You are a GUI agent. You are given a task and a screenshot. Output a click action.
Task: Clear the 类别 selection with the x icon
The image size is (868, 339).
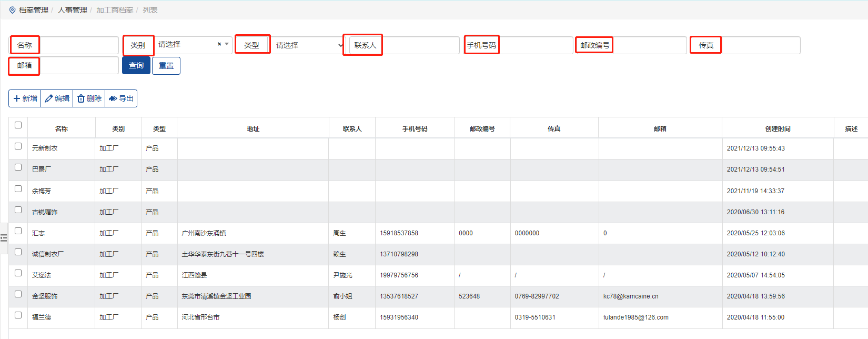[219, 44]
